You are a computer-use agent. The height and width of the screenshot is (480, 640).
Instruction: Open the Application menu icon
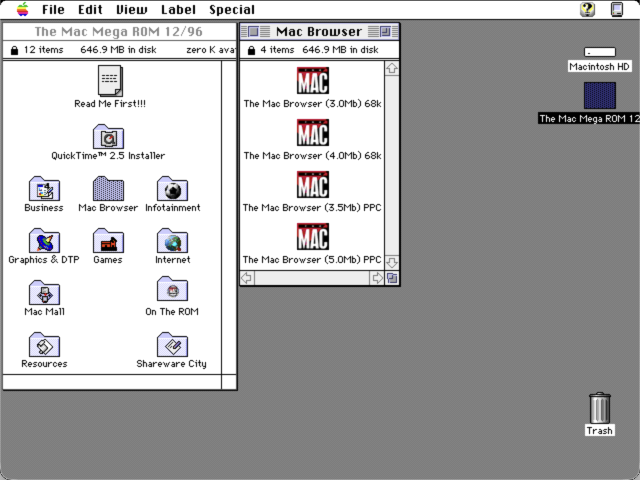tap(617, 9)
